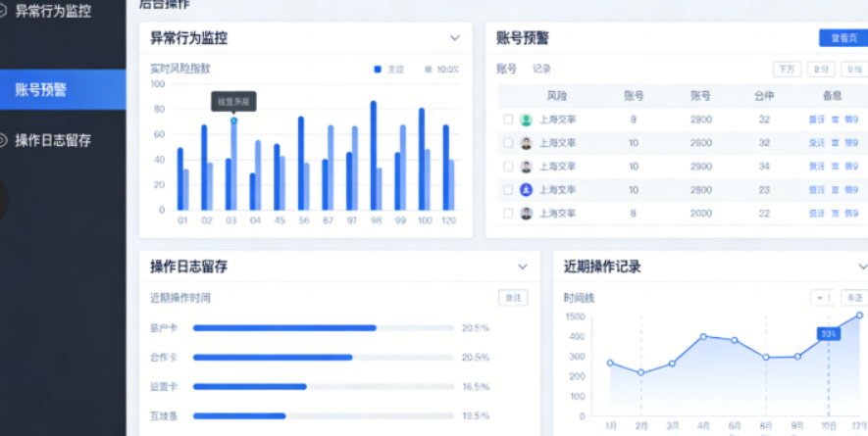
Task: Collapse the 操作日志留存 panel using its chevron
Action: [x=523, y=266]
